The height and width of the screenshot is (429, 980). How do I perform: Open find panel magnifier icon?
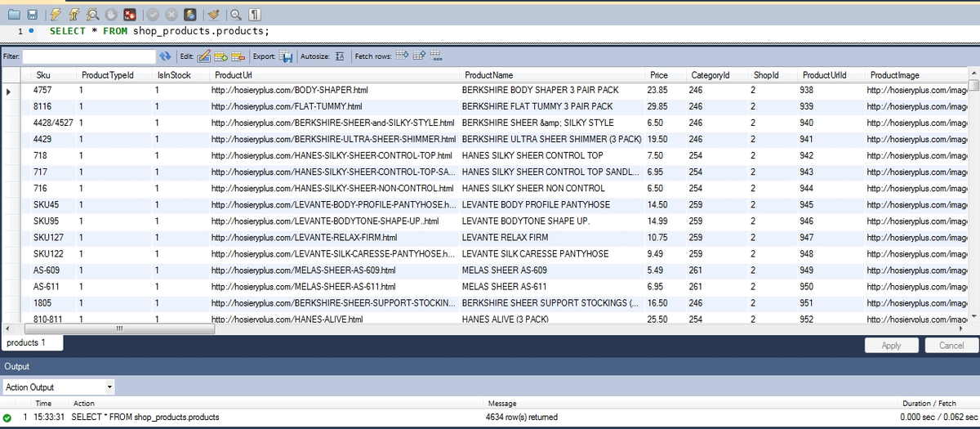point(236,15)
